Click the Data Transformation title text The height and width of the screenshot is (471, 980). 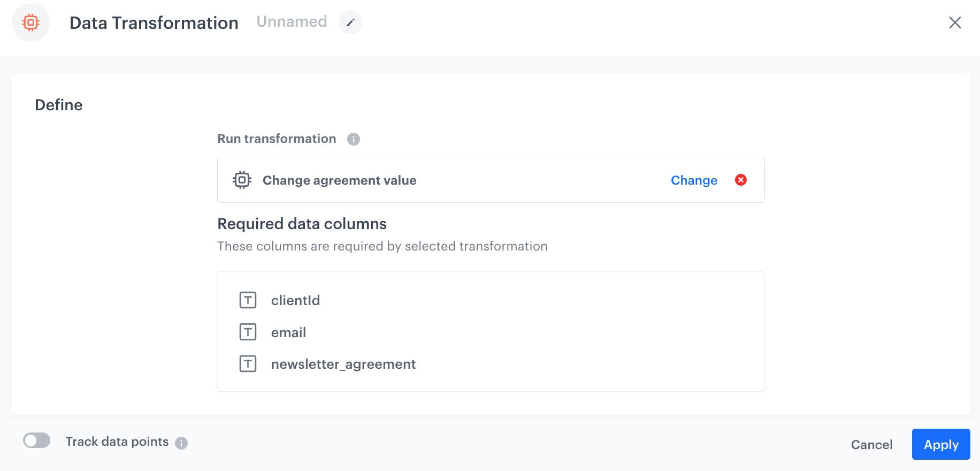(154, 23)
